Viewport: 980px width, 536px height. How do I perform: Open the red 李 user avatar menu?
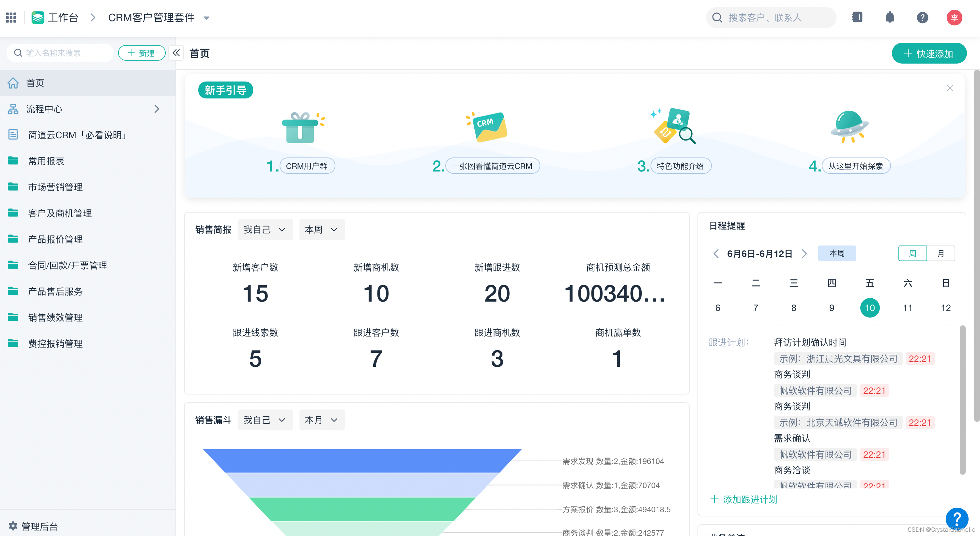point(955,18)
